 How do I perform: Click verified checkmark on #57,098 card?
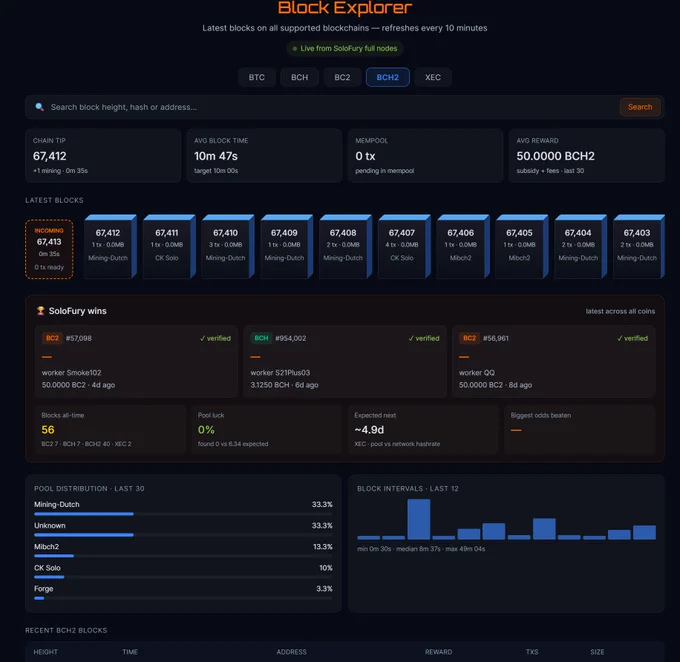(215, 338)
